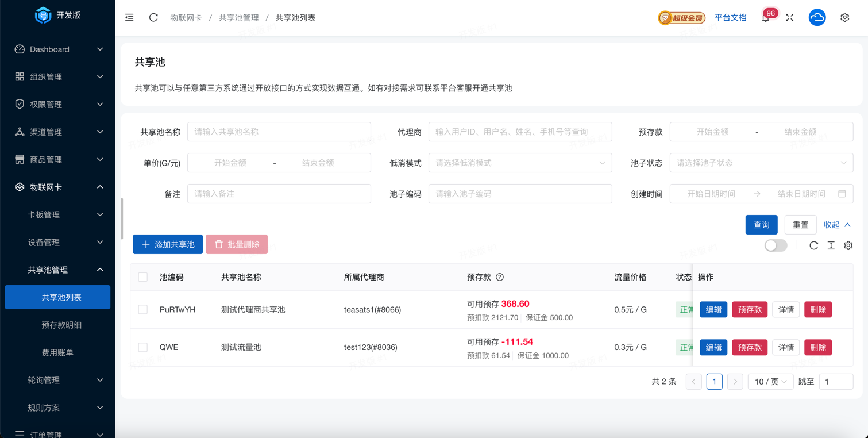Click the refresh icon beside the breadcrumb
868x438 pixels.
click(153, 18)
